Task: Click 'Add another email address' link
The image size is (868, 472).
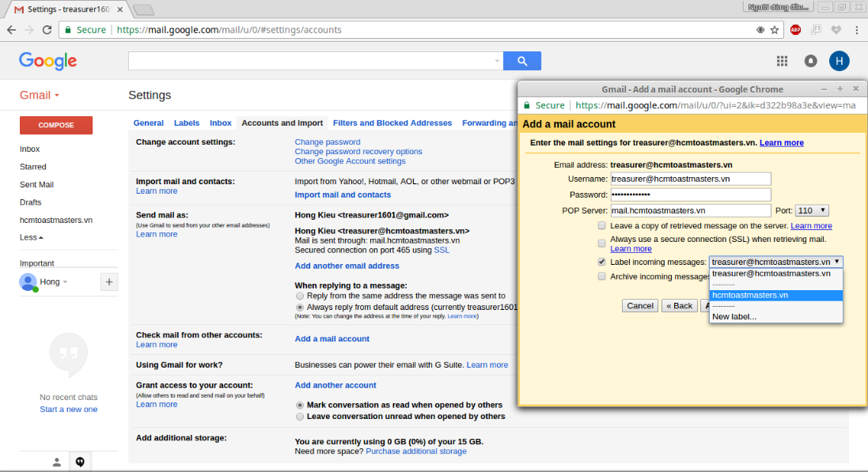Action: pos(347,266)
